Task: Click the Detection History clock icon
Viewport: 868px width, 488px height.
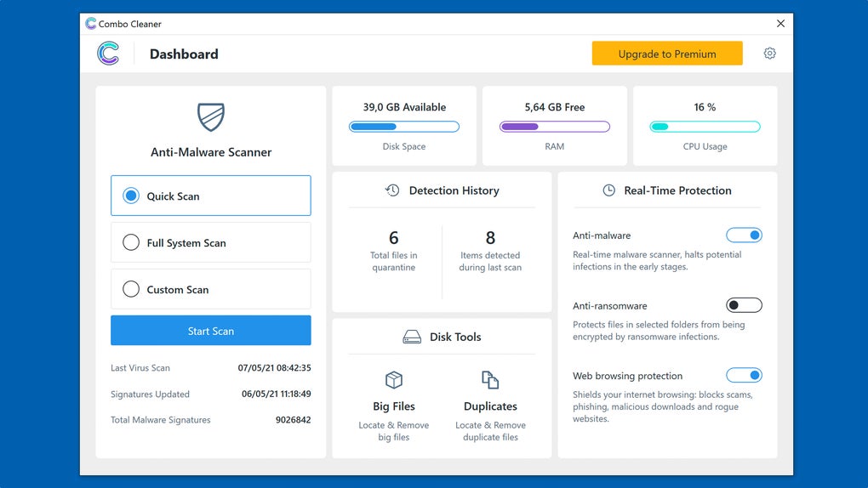Action: [392, 190]
